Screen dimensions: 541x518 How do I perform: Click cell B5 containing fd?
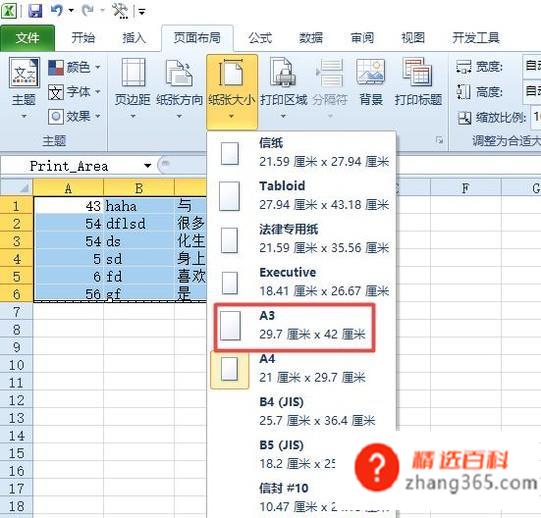coord(139,276)
